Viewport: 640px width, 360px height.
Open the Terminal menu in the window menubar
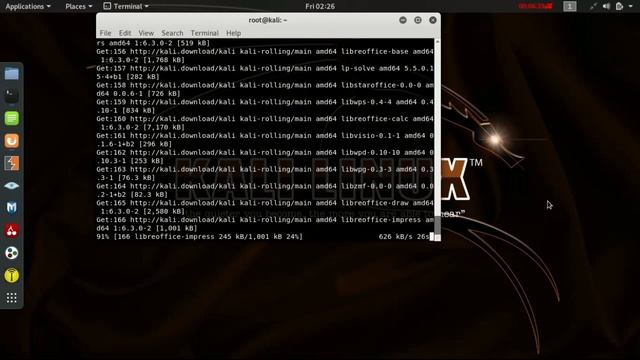204,33
